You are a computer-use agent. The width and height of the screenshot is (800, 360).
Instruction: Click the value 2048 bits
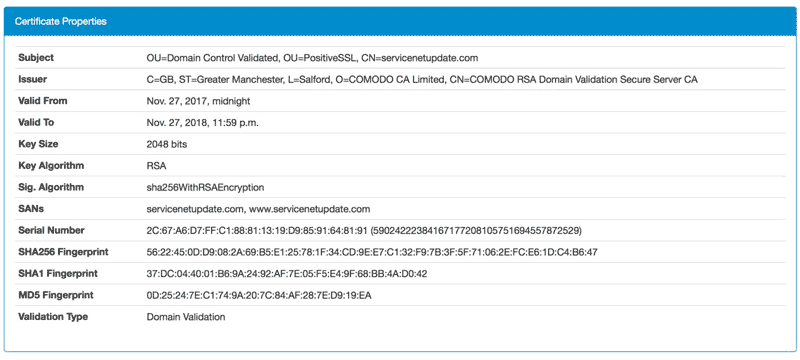click(167, 144)
